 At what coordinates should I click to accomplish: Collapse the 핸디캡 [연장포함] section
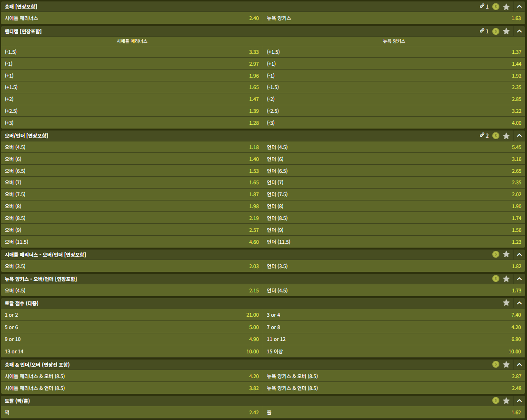[519, 31]
